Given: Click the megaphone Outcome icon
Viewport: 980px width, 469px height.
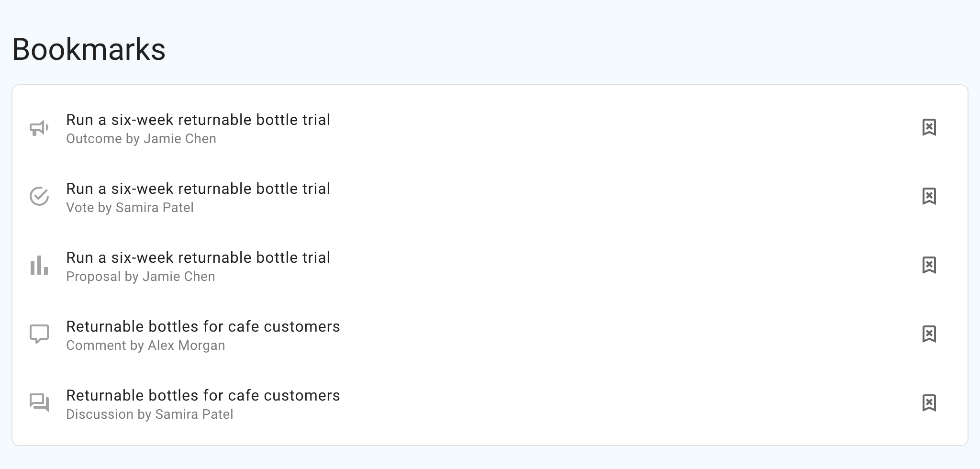Looking at the screenshot, I should [x=39, y=128].
